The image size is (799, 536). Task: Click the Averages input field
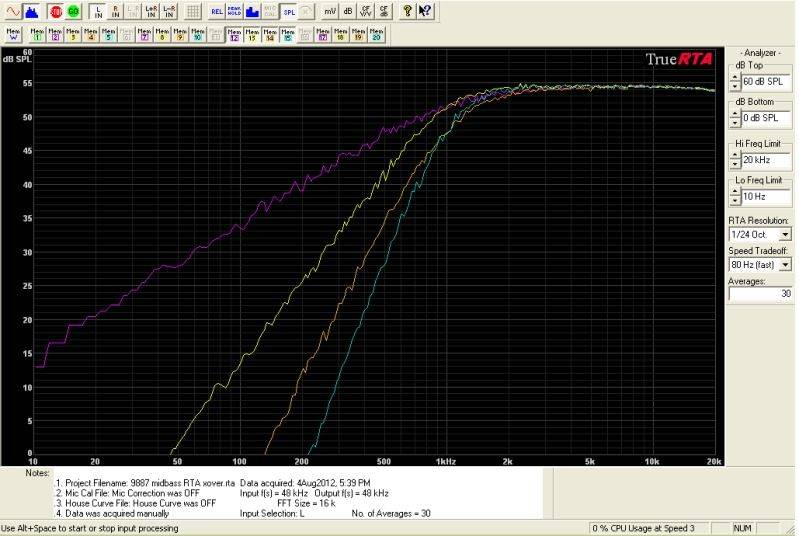point(760,293)
